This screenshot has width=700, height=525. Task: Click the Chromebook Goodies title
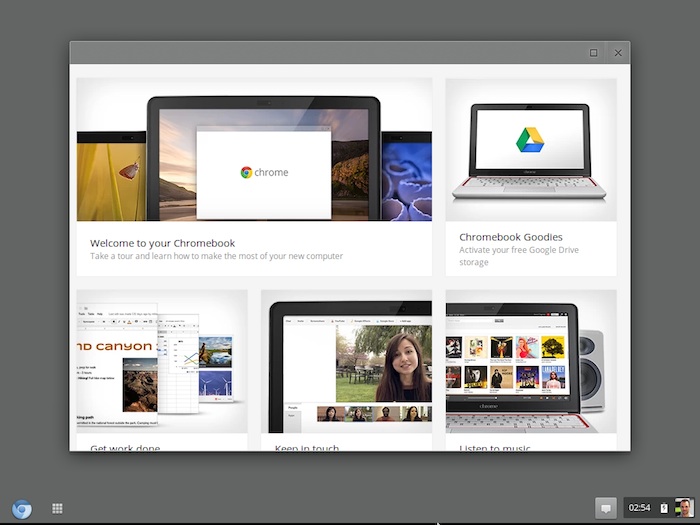coord(511,237)
